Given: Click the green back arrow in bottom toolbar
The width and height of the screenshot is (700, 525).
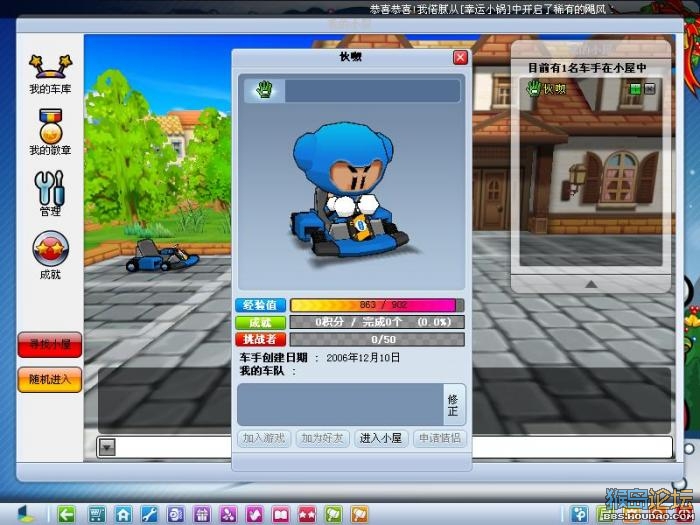Looking at the screenshot, I should pyautogui.click(x=67, y=514).
